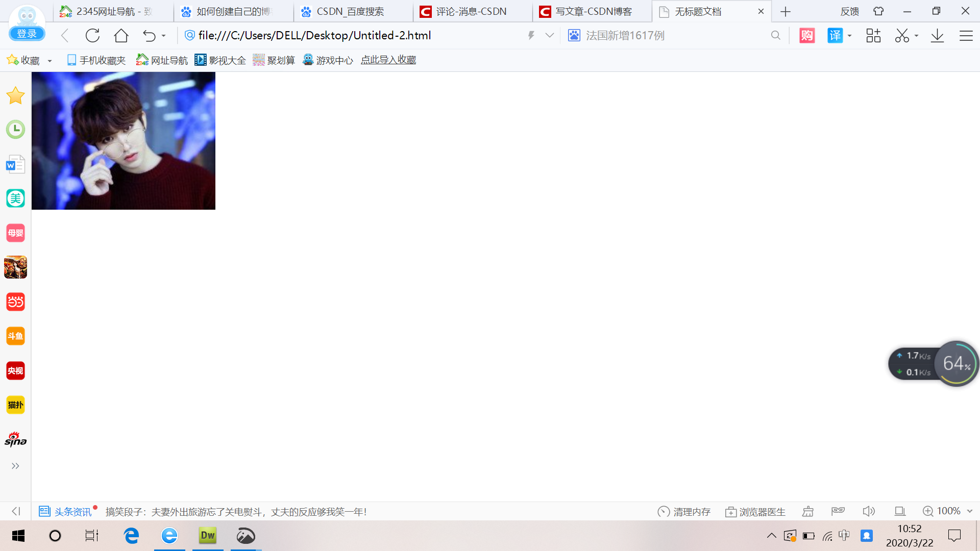Open the history clock sidebar icon
Image resolution: width=980 pixels, height=551 pixels.
point(15,130)
